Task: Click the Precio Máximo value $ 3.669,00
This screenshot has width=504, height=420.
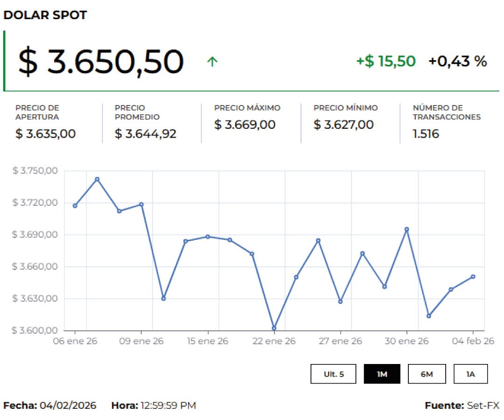Action: click(x=245, y=125)
